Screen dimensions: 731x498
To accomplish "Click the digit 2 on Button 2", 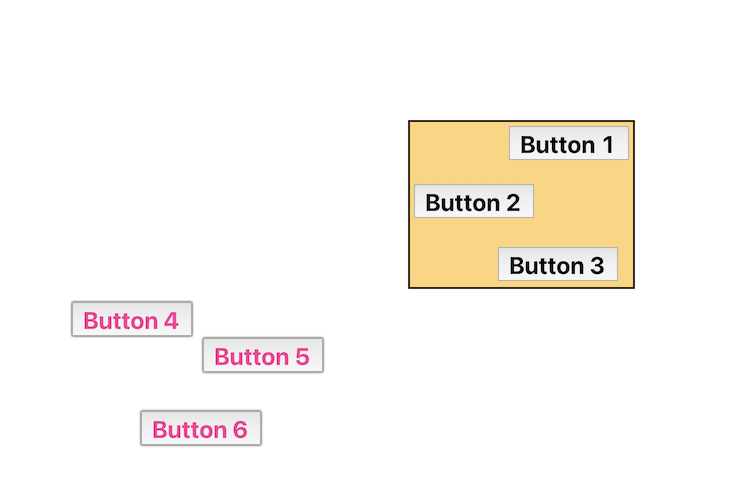I will coord(512,202).
